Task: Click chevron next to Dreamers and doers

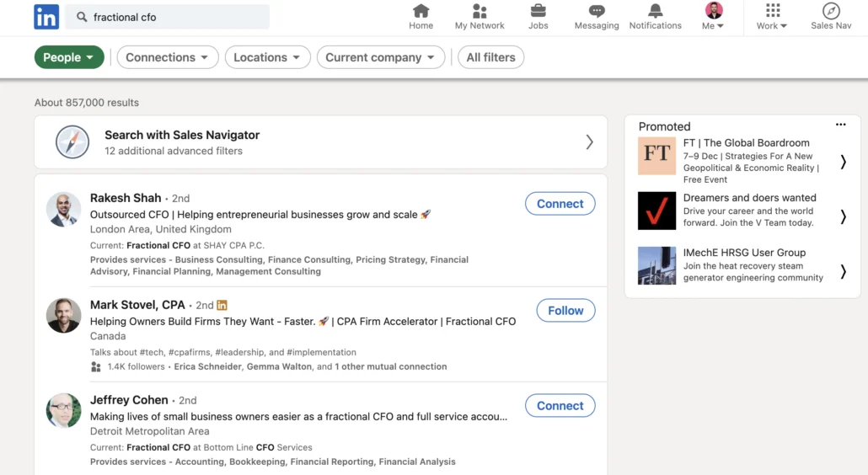Action: click(843, 216)
